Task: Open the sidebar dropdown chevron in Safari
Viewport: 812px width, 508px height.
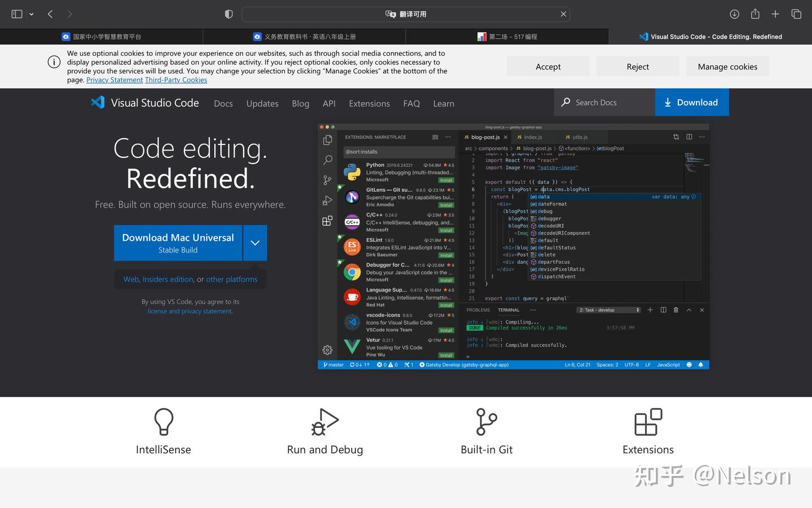Action: (x=32, y=14)
